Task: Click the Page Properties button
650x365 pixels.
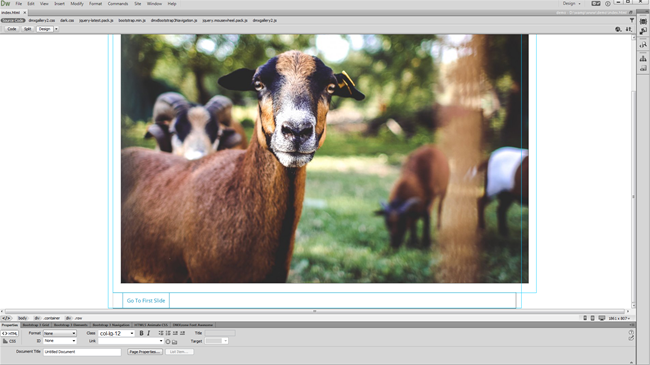Action: click(145, 352)
